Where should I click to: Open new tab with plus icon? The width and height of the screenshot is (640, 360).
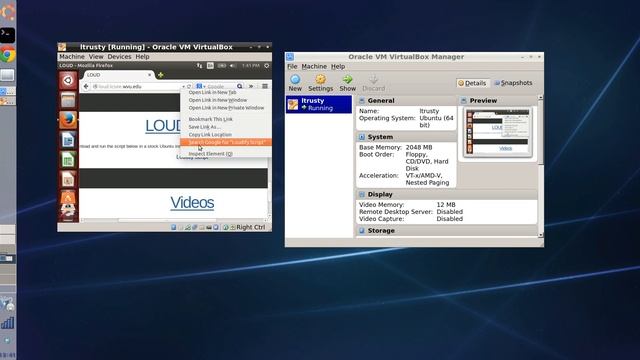[160, 75]
